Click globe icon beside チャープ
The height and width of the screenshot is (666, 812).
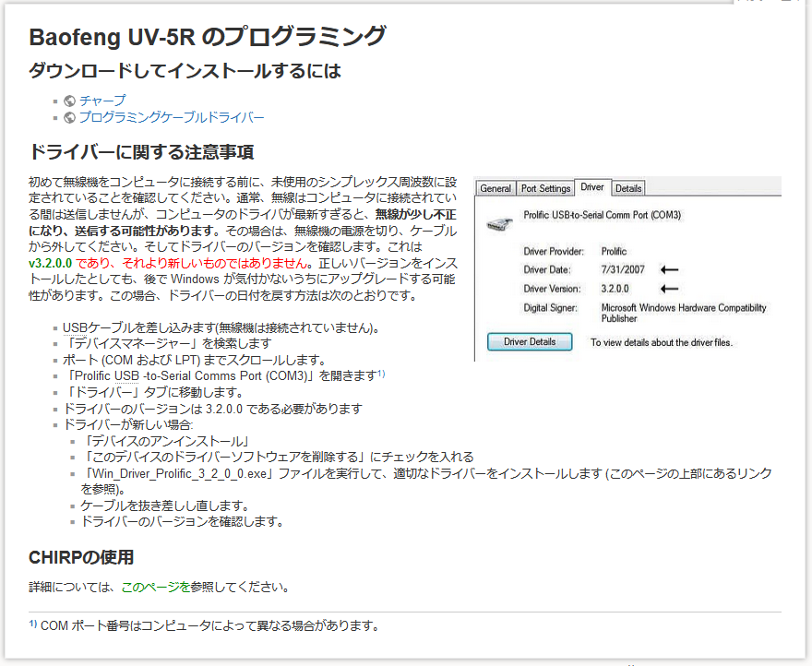69,101
